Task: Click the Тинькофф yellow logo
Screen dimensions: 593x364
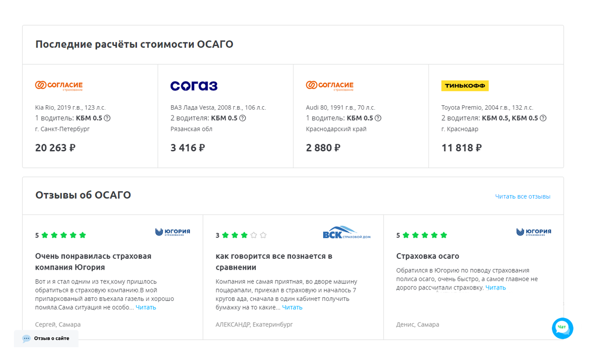Action: pyautogui.click(x=465, y=86)
